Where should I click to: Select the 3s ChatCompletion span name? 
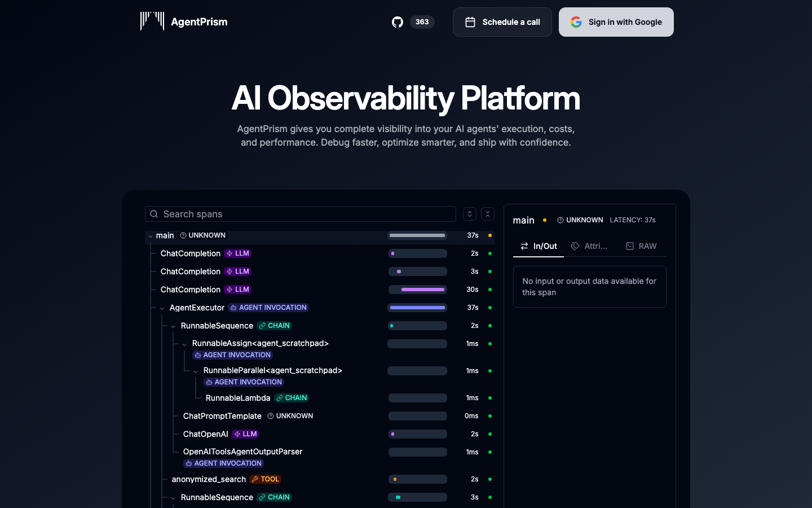click(x=191, y=271)
